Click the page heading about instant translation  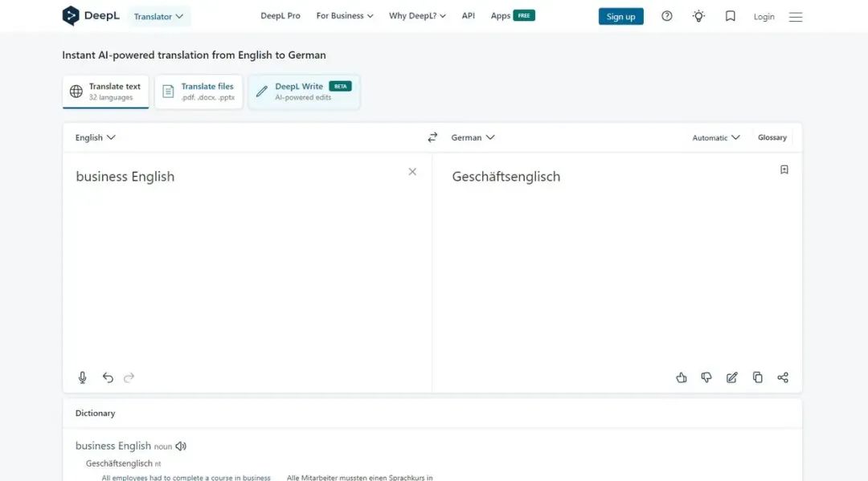[194, 55]
